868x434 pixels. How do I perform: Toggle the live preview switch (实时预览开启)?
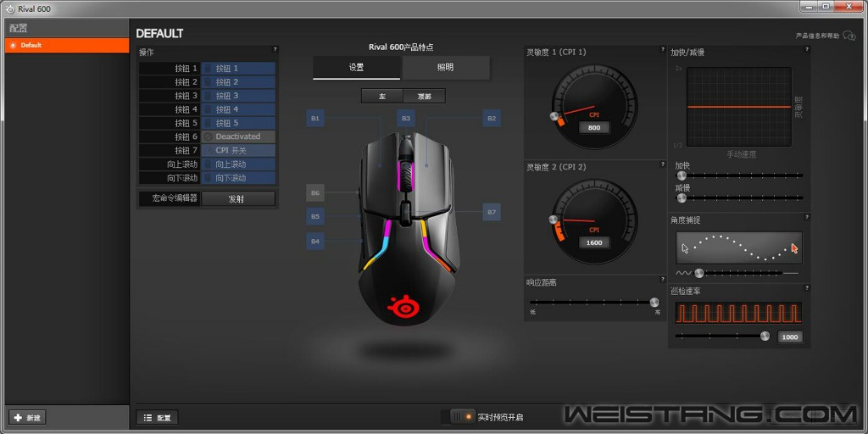462,416
